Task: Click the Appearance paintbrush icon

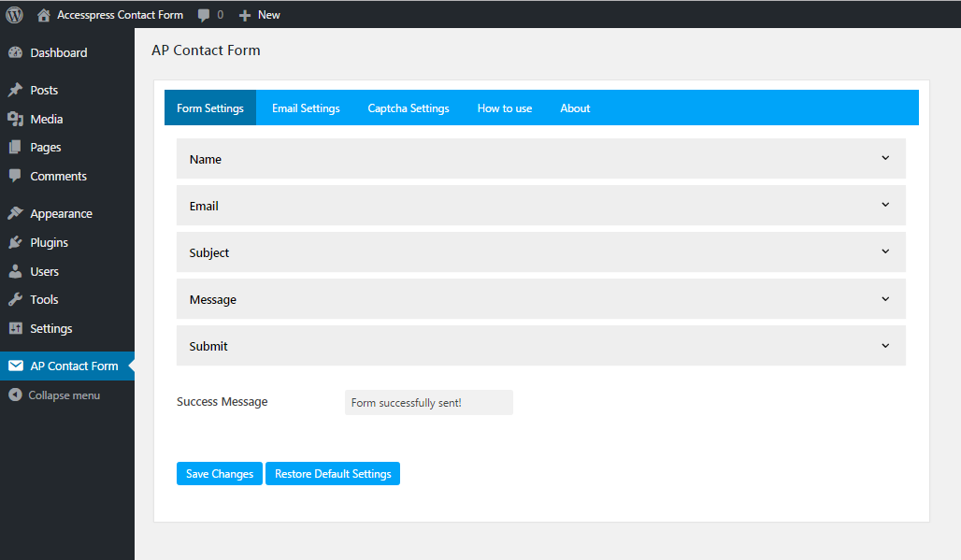Action: [15, 213]
